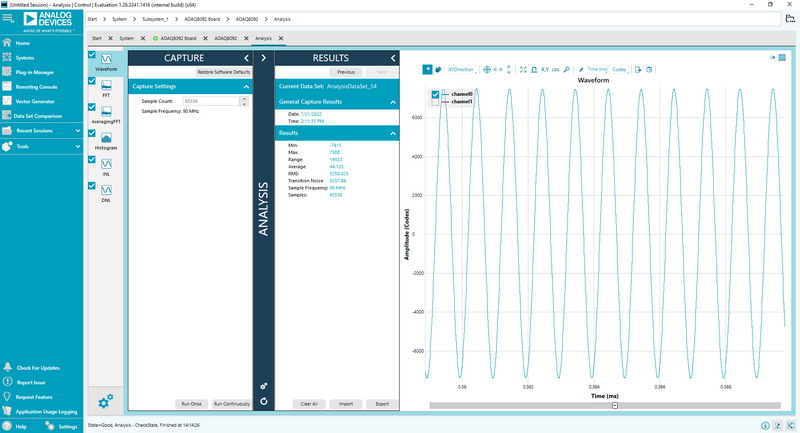
Task: Click the magnifier zoom tool in chart toolbar
Action: pyautogui.click(x=567, y=70)
